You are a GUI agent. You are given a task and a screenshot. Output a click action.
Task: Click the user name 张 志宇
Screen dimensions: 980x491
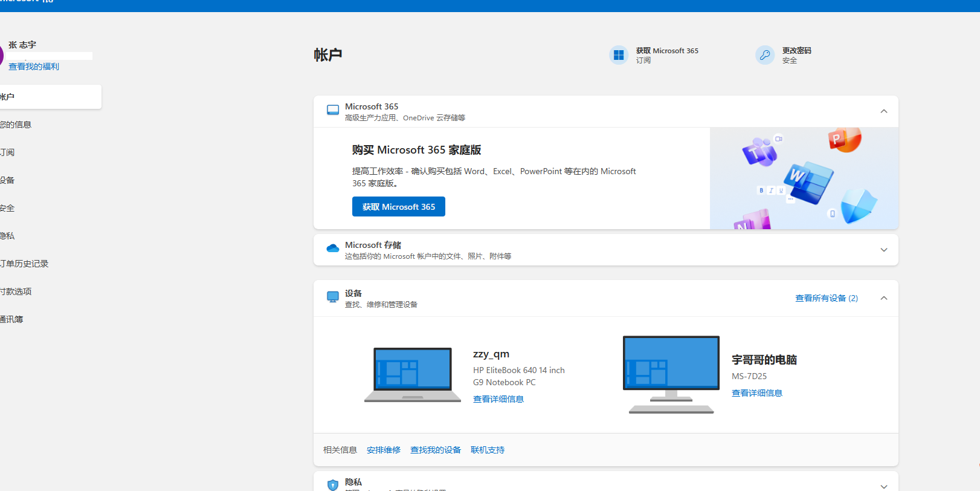coord(22,45)
